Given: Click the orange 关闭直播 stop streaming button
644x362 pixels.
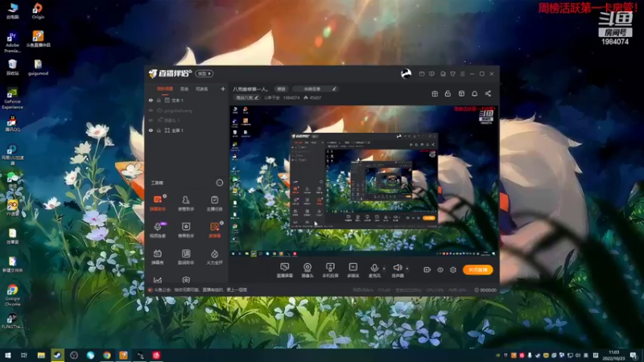Looking at the screenshot, I should point(477,269).
